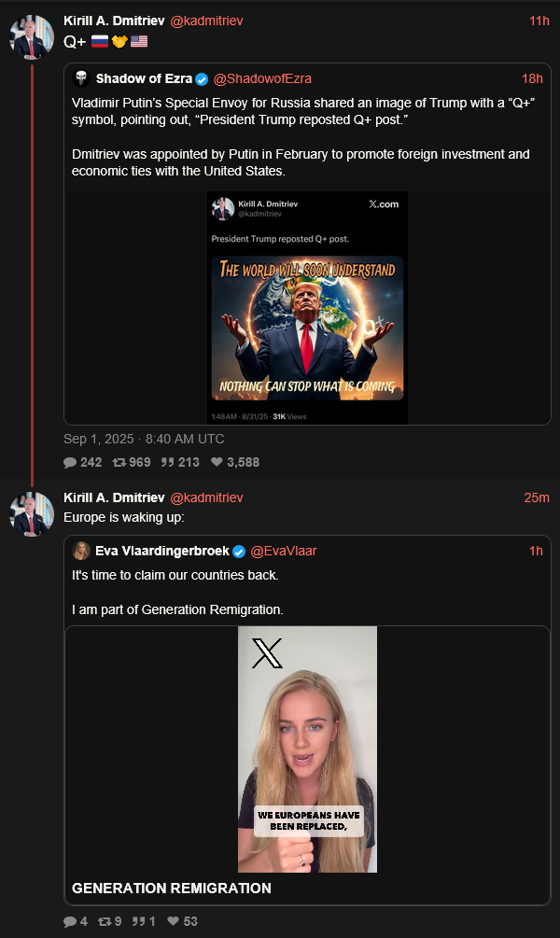Open Eva Vlaardingerbroek's small avatar
The image size is (560, 938).
tap(81, 551)
